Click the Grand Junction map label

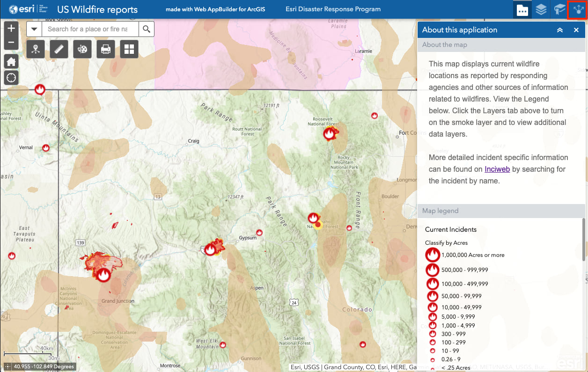coord(118,301)
